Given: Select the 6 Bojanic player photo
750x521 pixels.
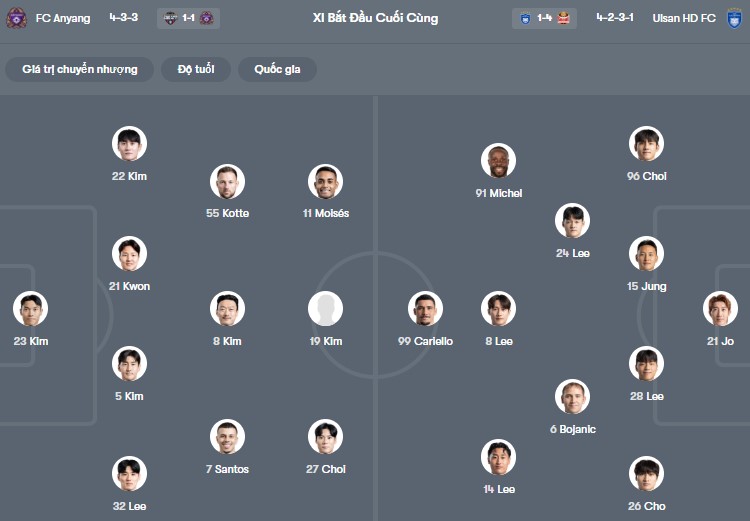Looking at the screenshot, I should (x=573, y=397).
